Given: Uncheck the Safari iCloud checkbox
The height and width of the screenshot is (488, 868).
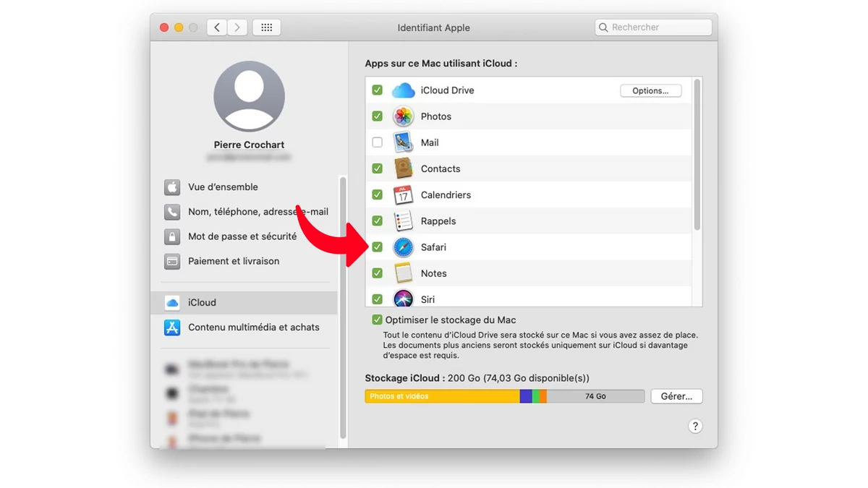Looking at the screenshot, I should point(377,247).
